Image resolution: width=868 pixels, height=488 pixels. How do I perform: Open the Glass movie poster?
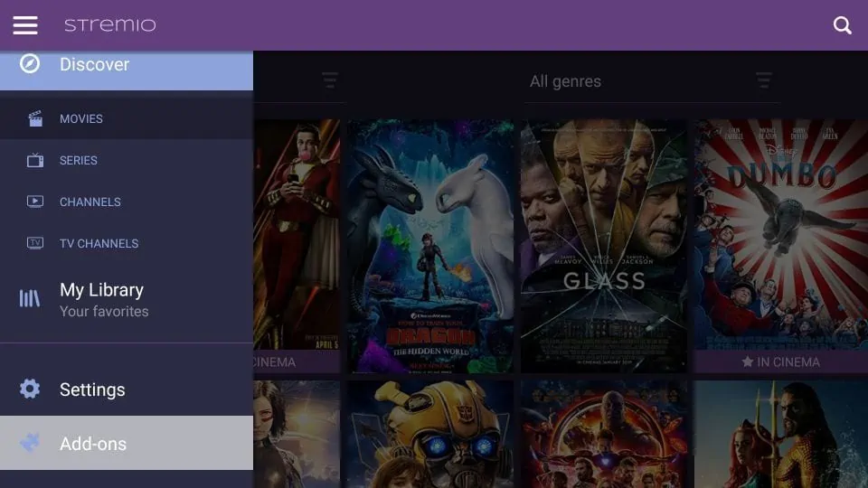click(603, 246)
